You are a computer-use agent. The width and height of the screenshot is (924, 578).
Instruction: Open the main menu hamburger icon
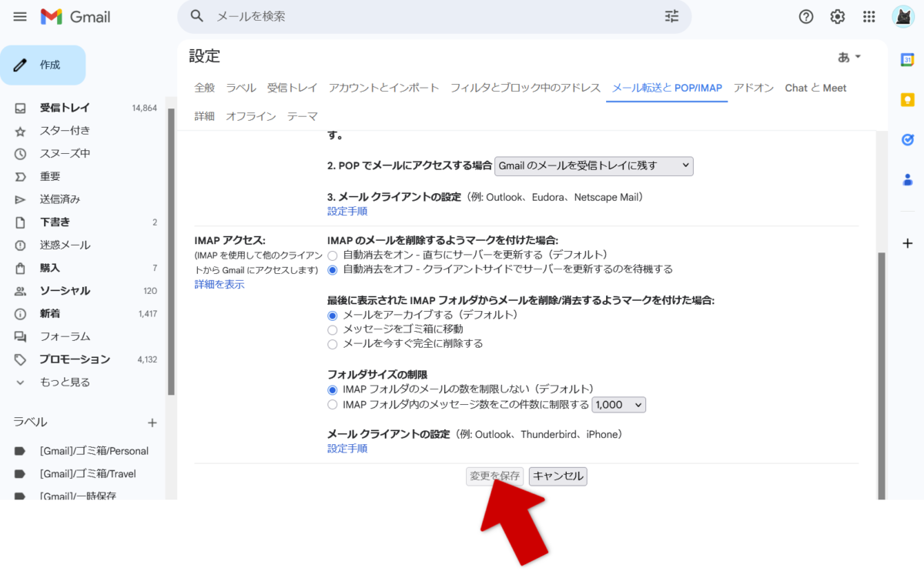(20, 17)
